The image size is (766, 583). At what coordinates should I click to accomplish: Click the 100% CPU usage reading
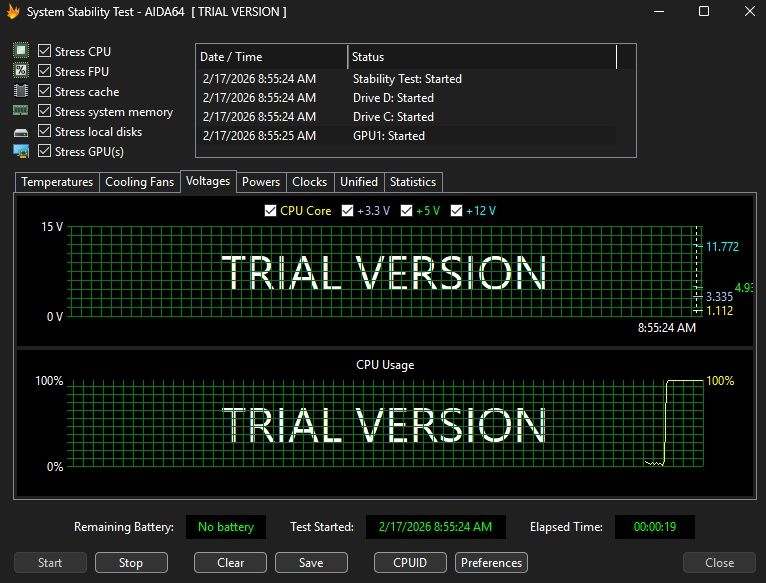(720, 381)
